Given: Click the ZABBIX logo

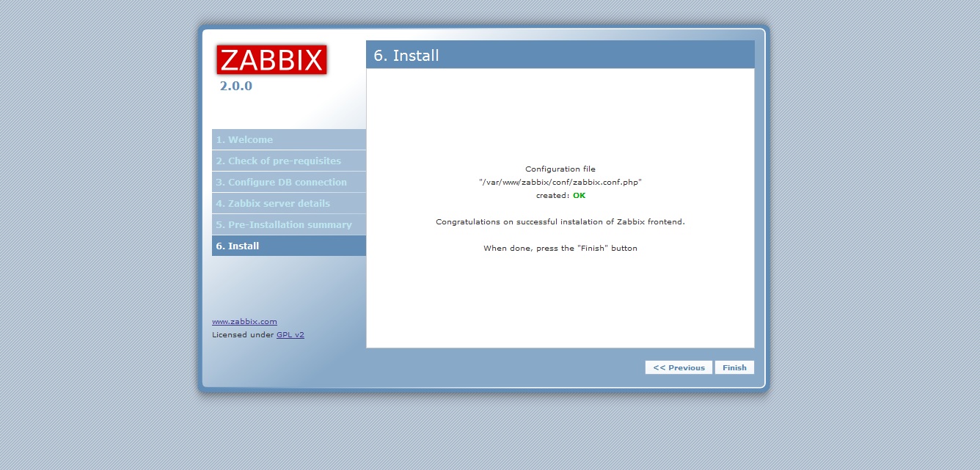Looking at the screenshot, I should [x=271, y=60].
